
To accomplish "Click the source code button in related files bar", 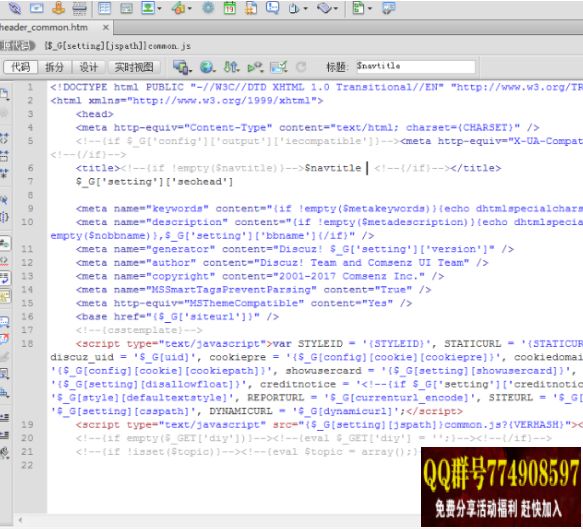I will pyautogui.click(x=17, y=46).
